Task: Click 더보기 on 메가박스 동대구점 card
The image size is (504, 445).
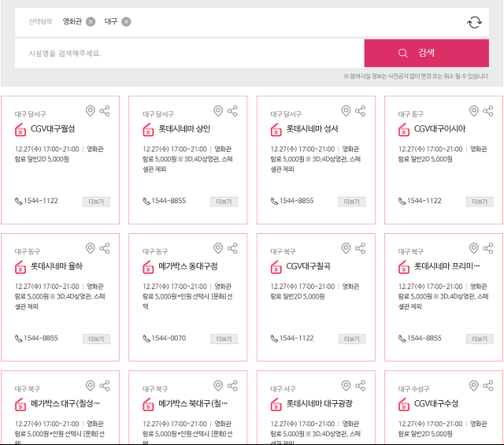Action: pyautogui.click(x=224, y=339)
